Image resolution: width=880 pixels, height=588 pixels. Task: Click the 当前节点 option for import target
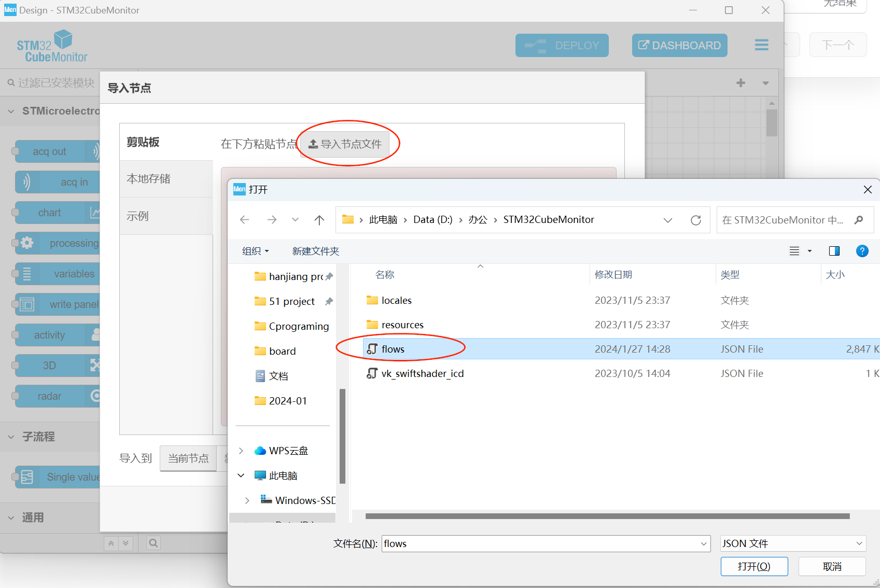click(188, 458)
